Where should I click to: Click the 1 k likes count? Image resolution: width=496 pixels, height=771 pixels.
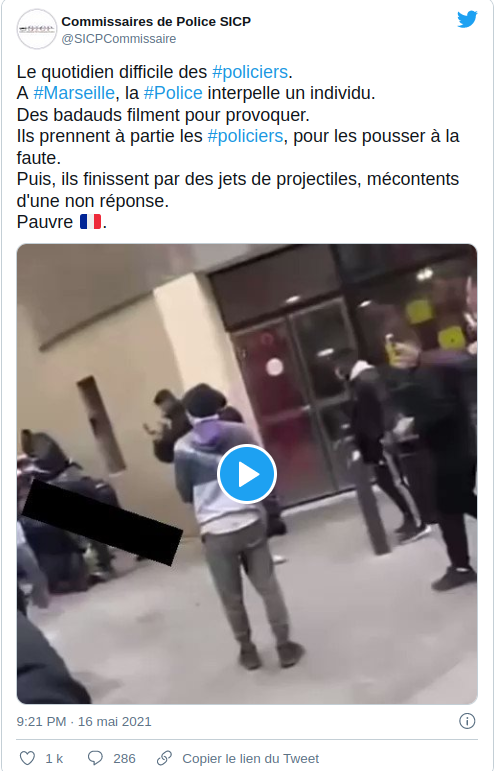[x=54, y=759]
